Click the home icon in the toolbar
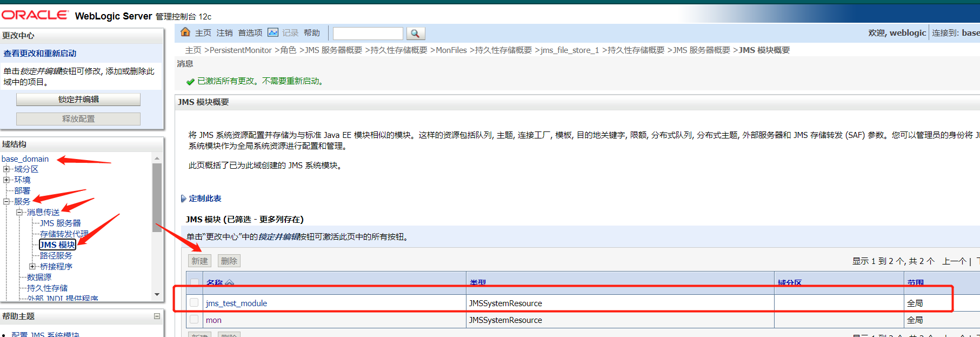The height and width of the screenshot is (337, 980). tap(185, 32)
